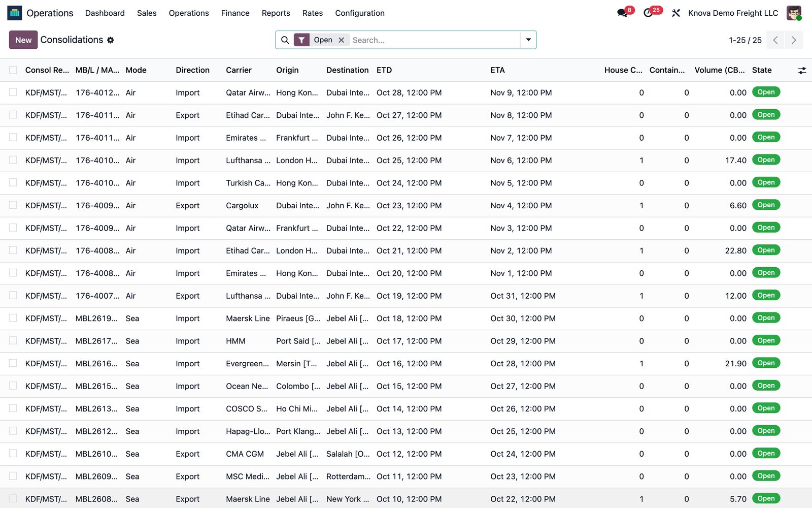
Task: Click the Rotterdam... destination cell
Action: pos(348,477)
